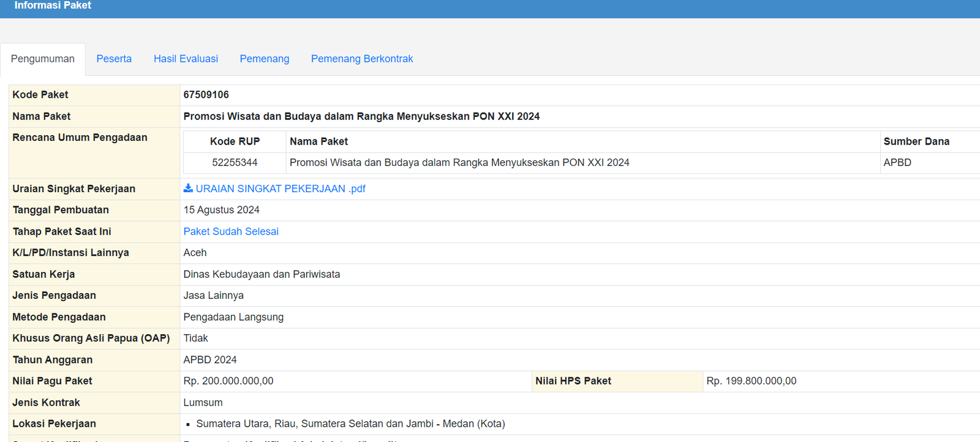Select the Pengumuman tab
Viewport: 980px width, 442px height.
(43, 59)
